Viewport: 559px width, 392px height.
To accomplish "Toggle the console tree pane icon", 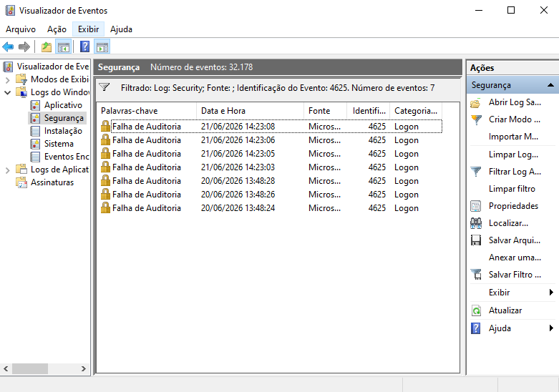I will pos(64,46).
